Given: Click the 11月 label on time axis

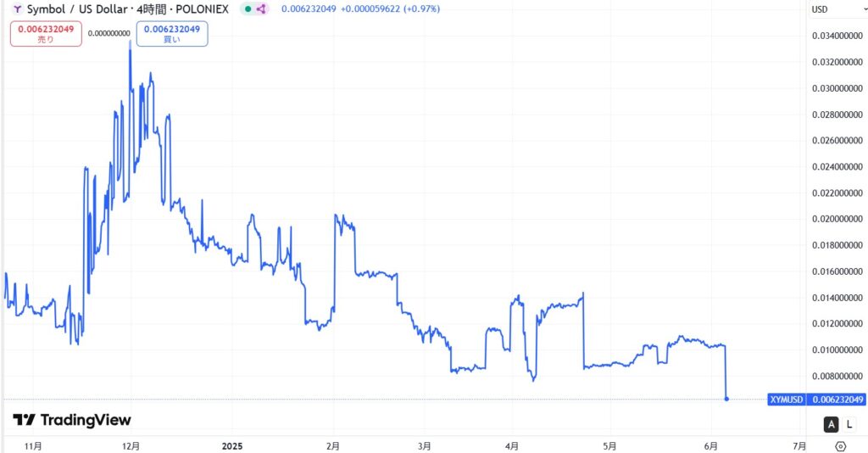Looking at the screenshot, I should pos(33,446).
